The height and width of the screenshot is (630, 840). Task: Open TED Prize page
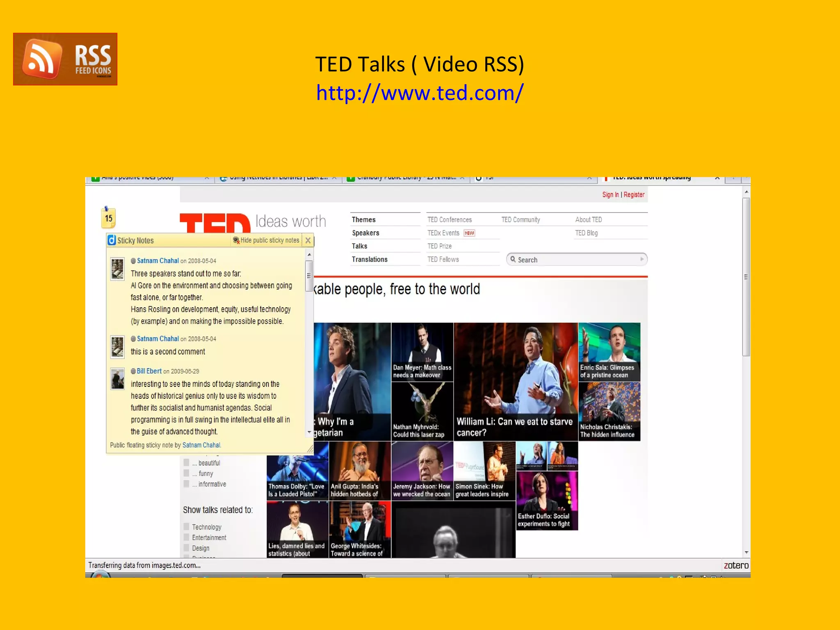pyautogui.click(x=439, y=246)
